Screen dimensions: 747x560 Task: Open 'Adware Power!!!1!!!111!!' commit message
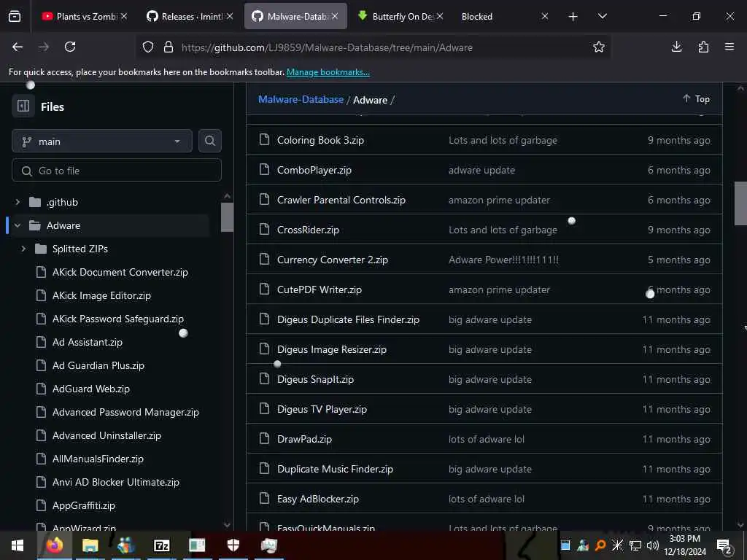tap(503, 260)
